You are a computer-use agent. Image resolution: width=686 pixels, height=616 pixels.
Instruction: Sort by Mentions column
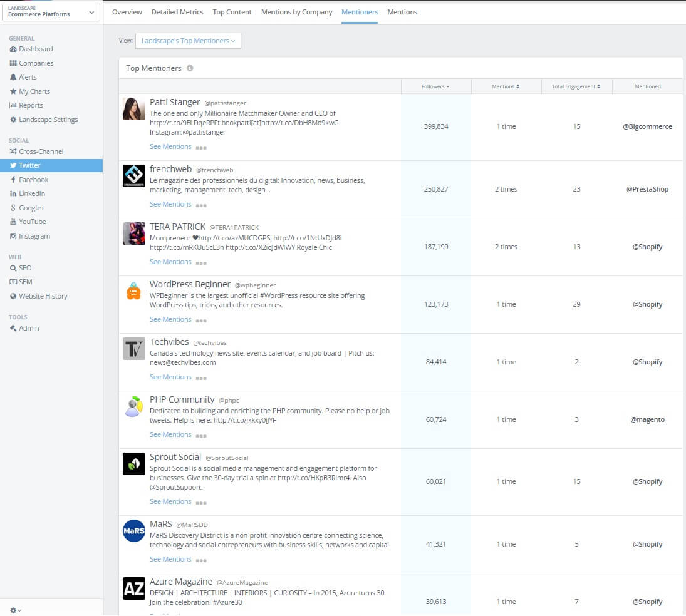point(506,86)
